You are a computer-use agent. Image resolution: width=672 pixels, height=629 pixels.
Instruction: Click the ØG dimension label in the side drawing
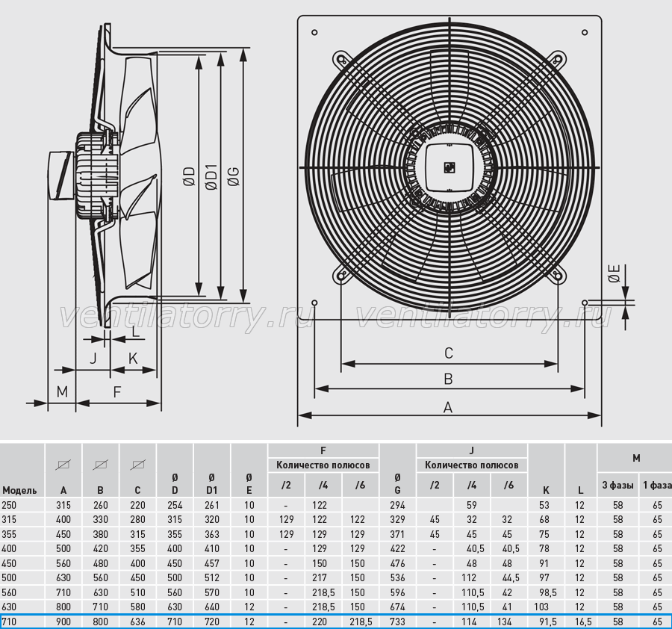tap(234, 176)
